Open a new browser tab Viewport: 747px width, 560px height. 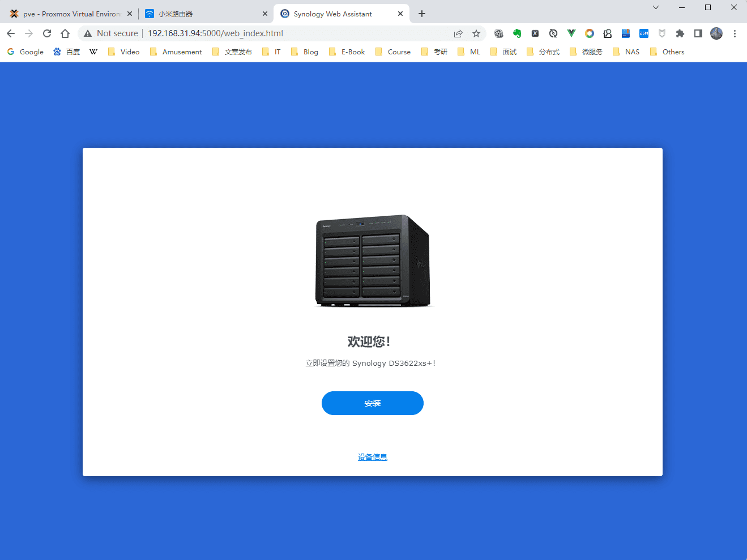pyautogui.click(x=422, y=14)
